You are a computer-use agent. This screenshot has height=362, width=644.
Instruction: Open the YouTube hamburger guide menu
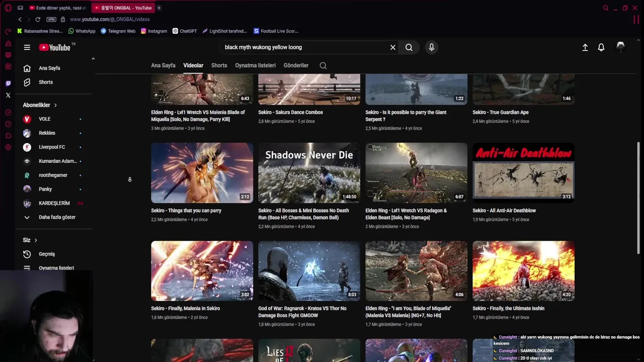click(x=27, y=47)
